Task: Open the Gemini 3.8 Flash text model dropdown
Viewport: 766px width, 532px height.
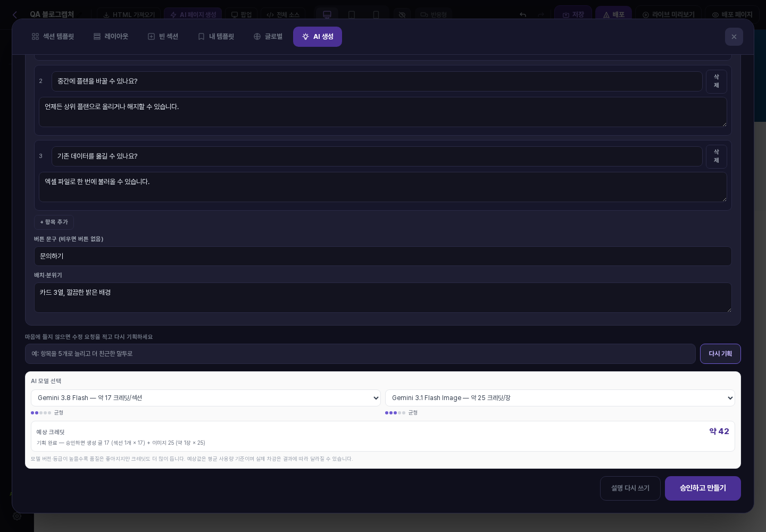Action: pos(206,398)
